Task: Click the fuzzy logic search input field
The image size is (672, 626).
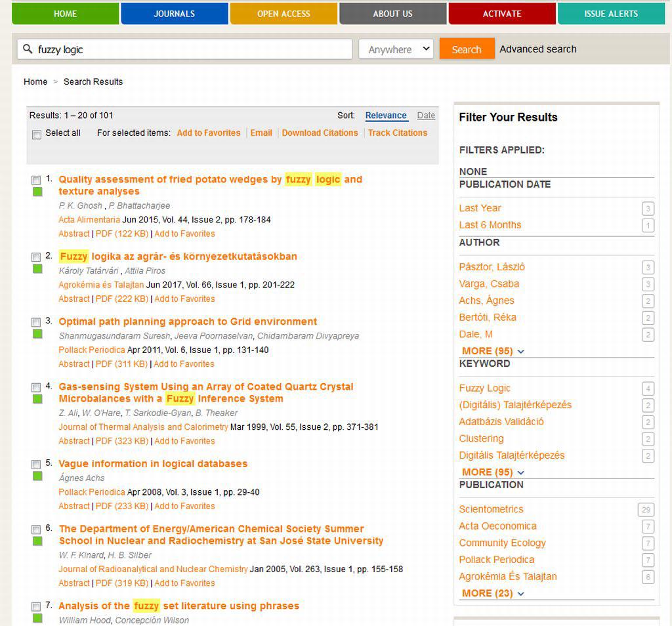Action: pyautogui.click(x=185, y=49)
